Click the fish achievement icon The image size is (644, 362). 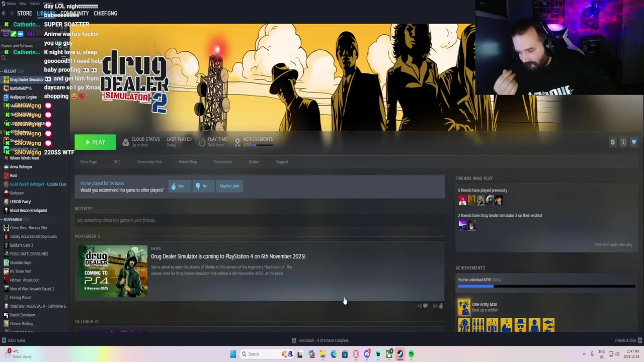548,325
